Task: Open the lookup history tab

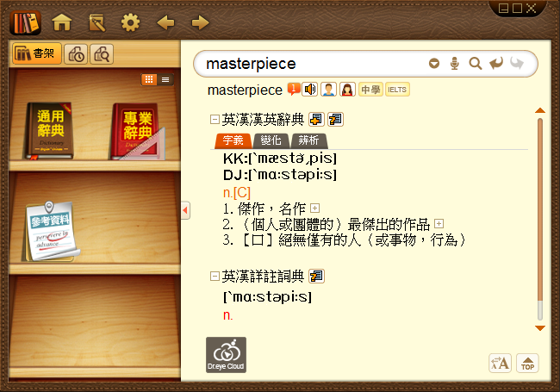Action: coord(76,54)
